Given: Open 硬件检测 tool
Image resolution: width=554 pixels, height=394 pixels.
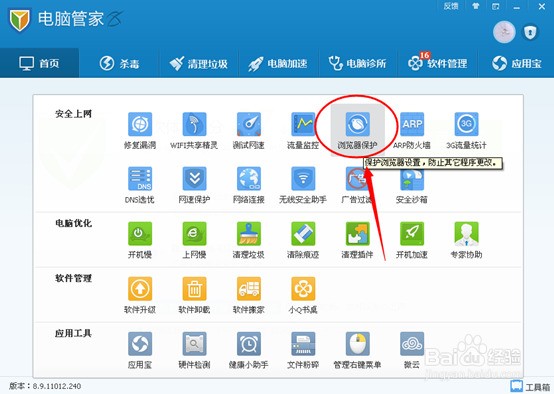Looking at the screenshot, I should point(194,344).
